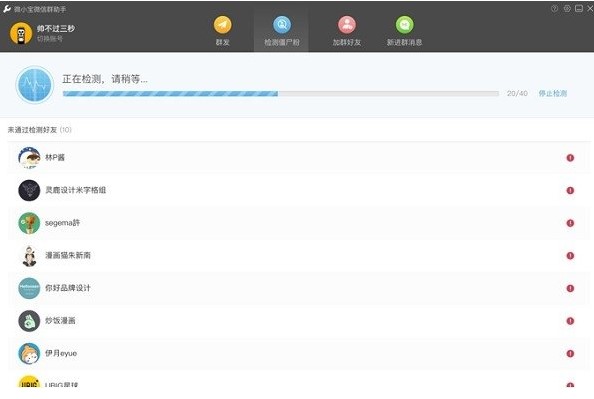Click the red warning icon for segema許

click(570, 223)
